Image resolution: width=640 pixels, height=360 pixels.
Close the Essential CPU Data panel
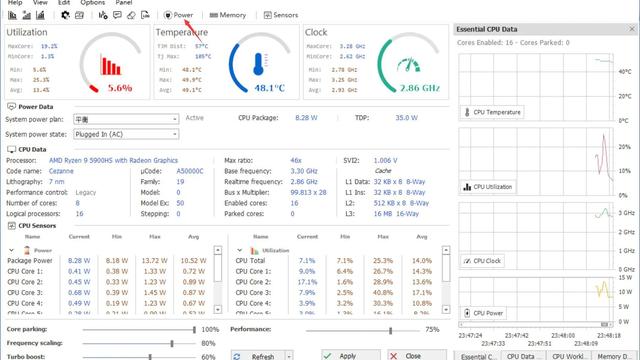coord(632,29)
